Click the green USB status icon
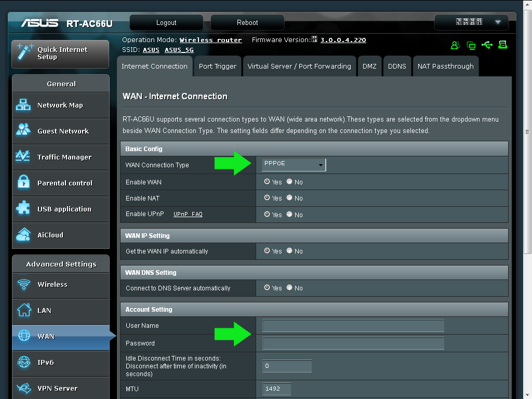This screenshot has width=532, height=399. pos(487,45)
